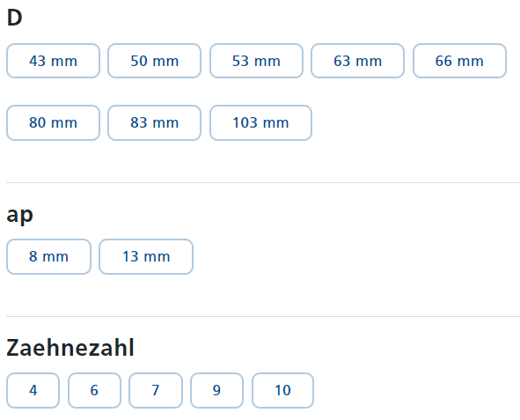Select Zaehnezahl 4
This screenshot has width=520, height=420.
33,390
